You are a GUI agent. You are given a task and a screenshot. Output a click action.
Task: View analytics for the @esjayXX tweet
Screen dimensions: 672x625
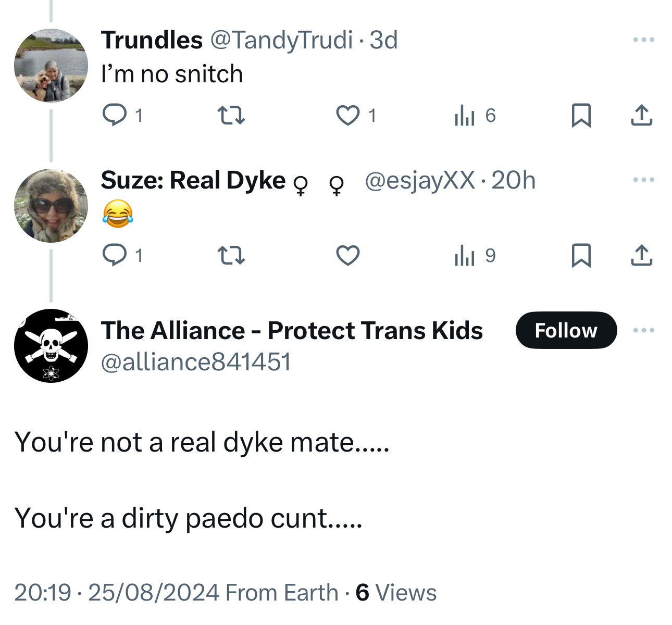pyautogui.click(x=465, y=255)
